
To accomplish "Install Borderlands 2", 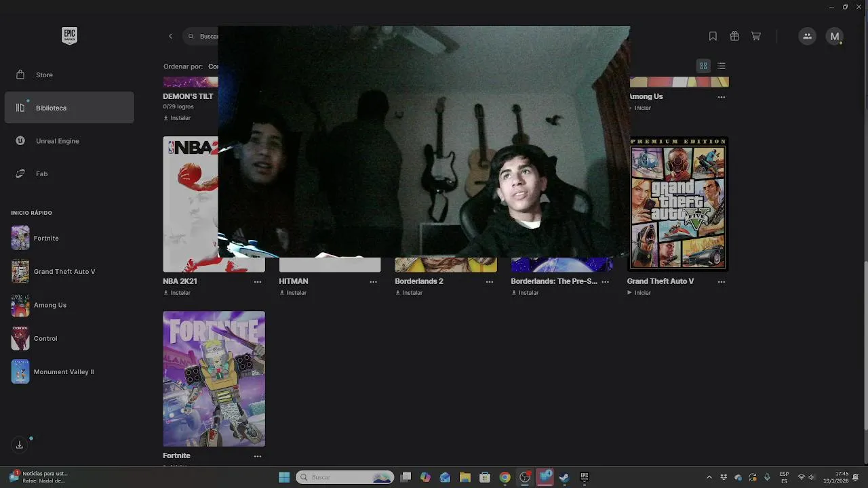I will click(x=409, y=293).
